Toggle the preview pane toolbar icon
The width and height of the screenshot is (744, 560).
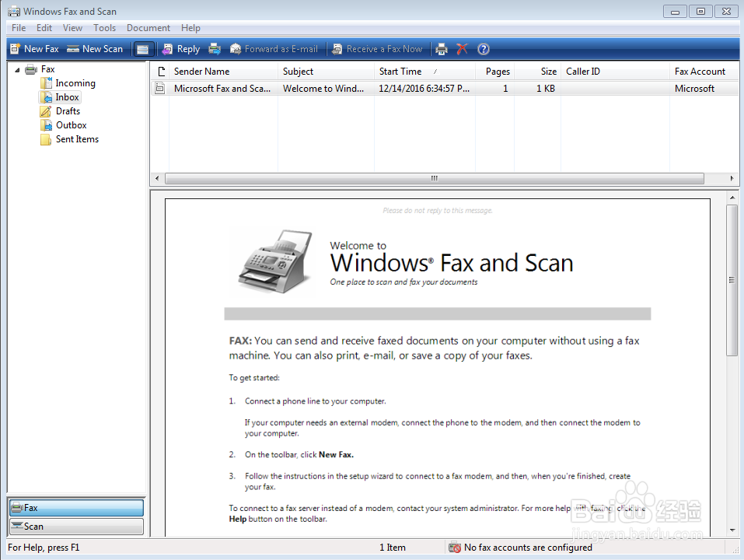pos(143,49)
